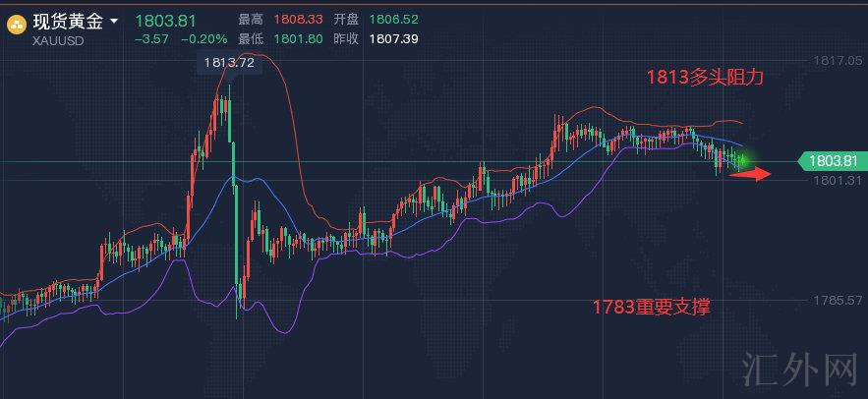Click the 1801.31 price axis label
Viewport: 868px width, 399px height.
click(838, 181)
